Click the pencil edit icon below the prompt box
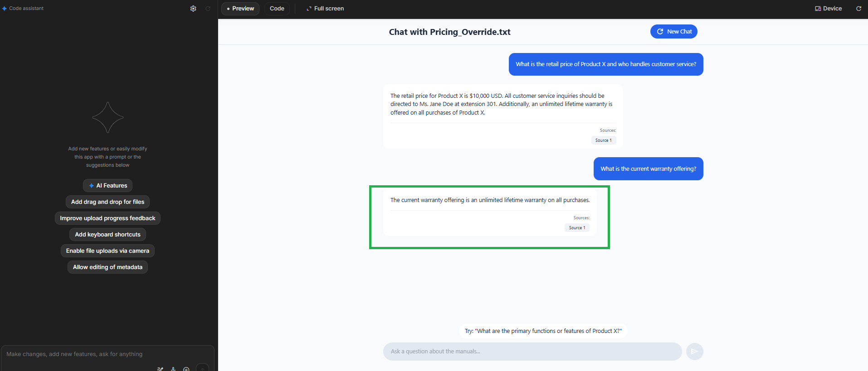This screenshot has height=371, width=868. click(x=160, y=369)
